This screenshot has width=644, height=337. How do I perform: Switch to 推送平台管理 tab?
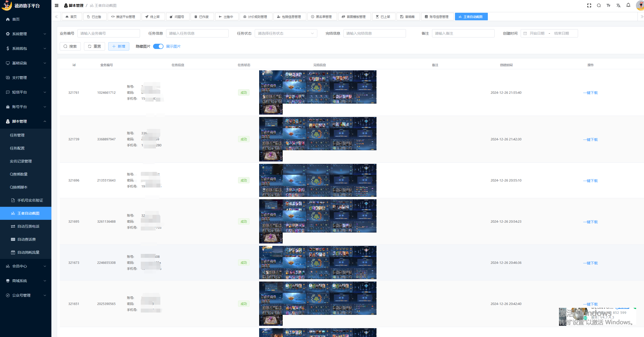[124, 17]
